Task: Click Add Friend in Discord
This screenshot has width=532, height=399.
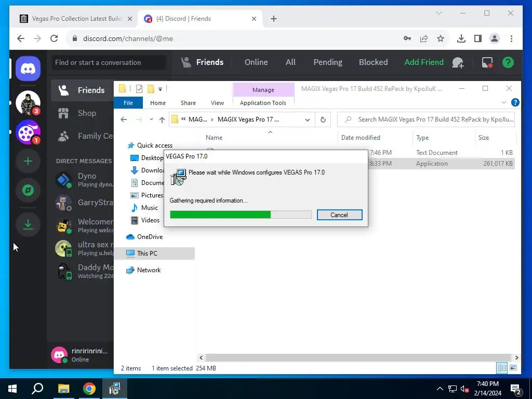Action: (424, 62)
